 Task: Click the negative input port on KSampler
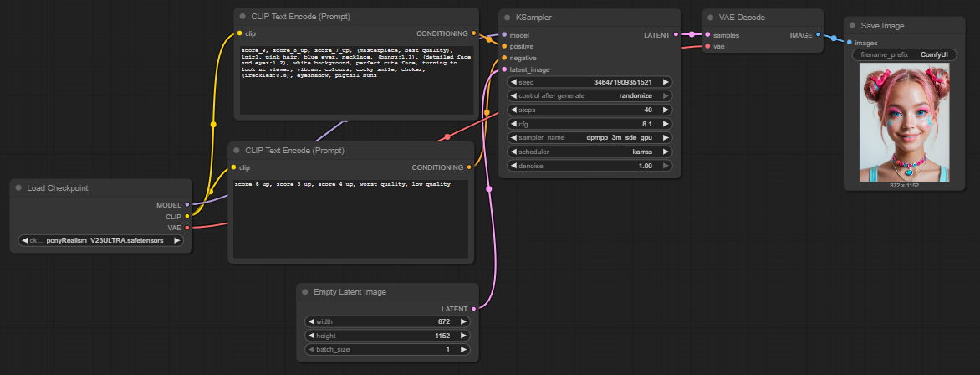click(503, 58)
